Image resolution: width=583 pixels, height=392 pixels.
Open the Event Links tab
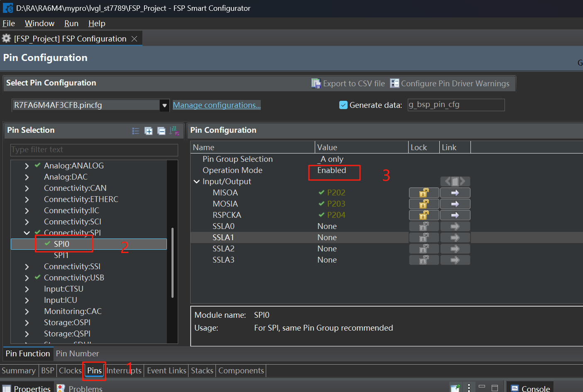point(167,370)
